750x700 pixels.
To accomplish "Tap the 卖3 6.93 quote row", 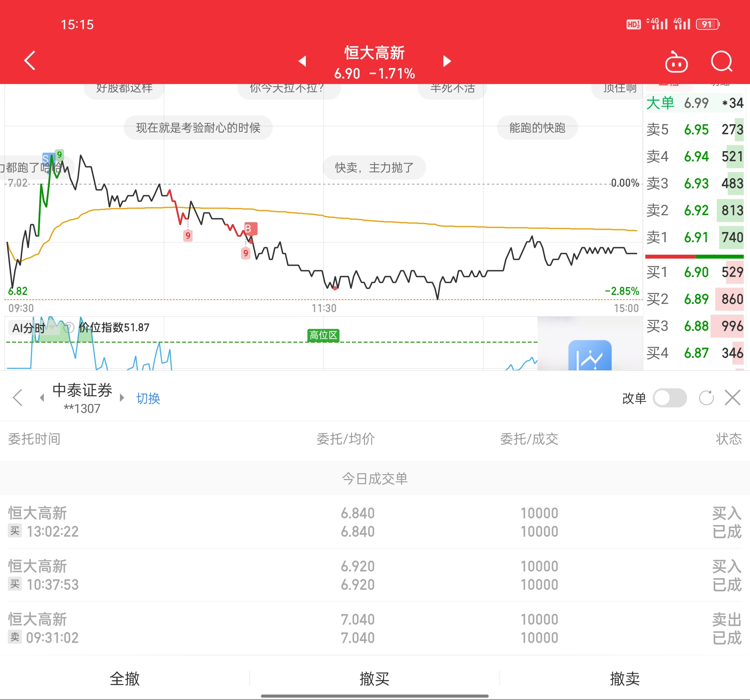I will pyautogui.click(x=695, y=183).
